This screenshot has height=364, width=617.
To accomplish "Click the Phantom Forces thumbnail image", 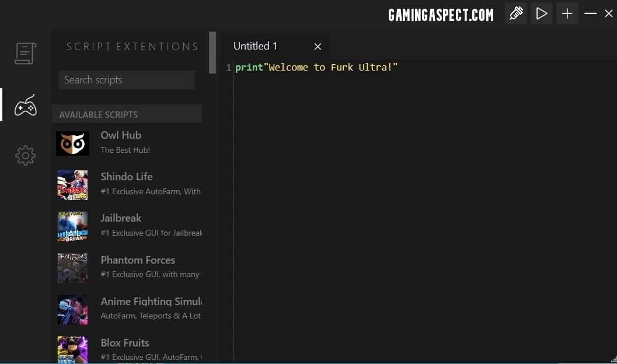I will pos(72,268).
